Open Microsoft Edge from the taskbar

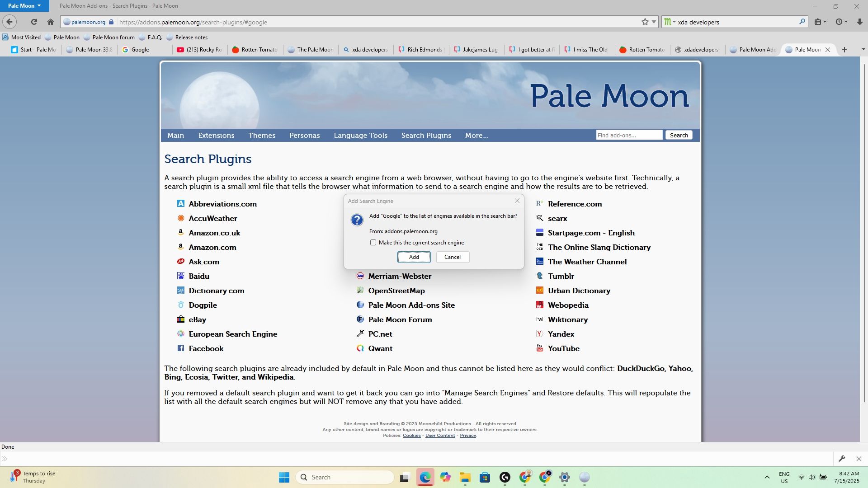pos(425,477)
